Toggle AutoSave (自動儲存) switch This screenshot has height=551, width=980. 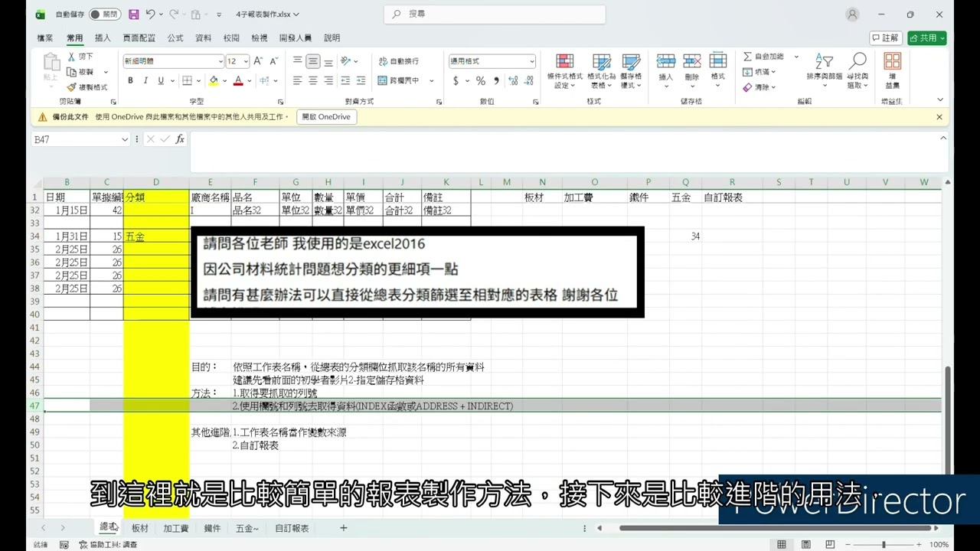coord(105,15)
